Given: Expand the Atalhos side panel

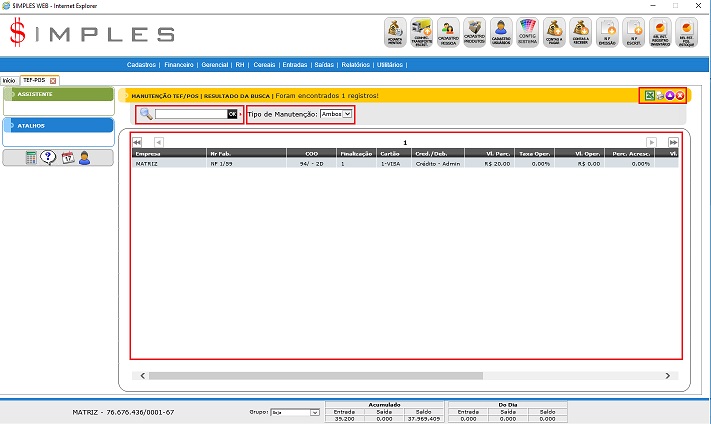Looking at the screenshot, I should pyautogui.click(x=58, y=126).
